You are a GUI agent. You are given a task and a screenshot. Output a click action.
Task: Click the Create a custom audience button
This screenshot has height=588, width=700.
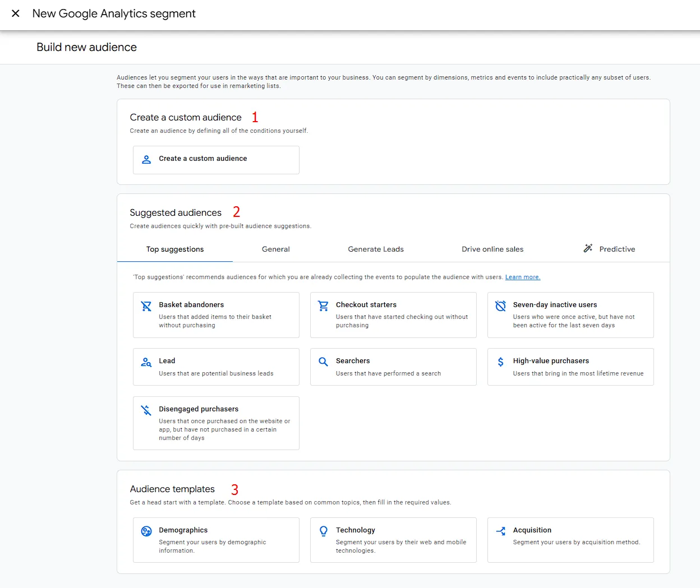coord(216,160)
